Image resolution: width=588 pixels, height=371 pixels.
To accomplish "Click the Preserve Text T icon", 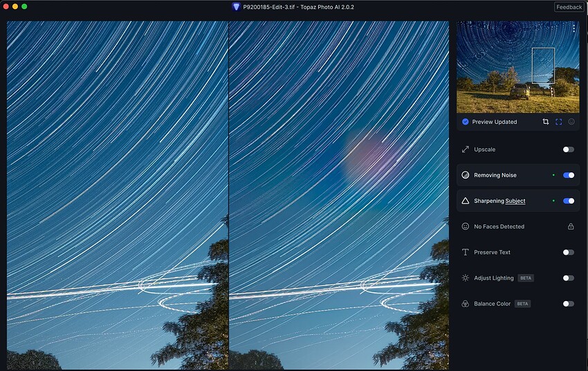I will coord(466,252).
